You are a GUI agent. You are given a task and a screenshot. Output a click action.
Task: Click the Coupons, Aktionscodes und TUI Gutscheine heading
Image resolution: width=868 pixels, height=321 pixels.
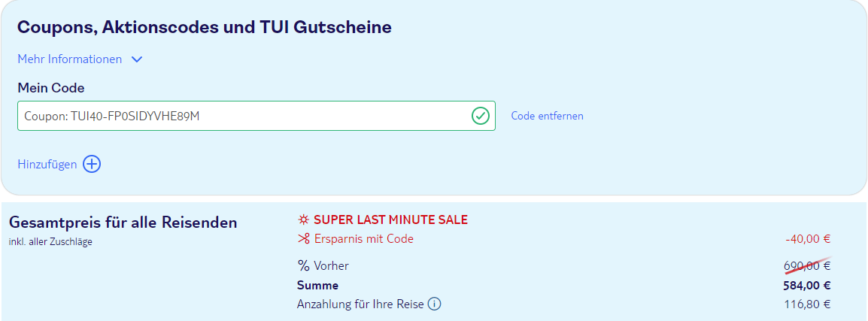205,27
